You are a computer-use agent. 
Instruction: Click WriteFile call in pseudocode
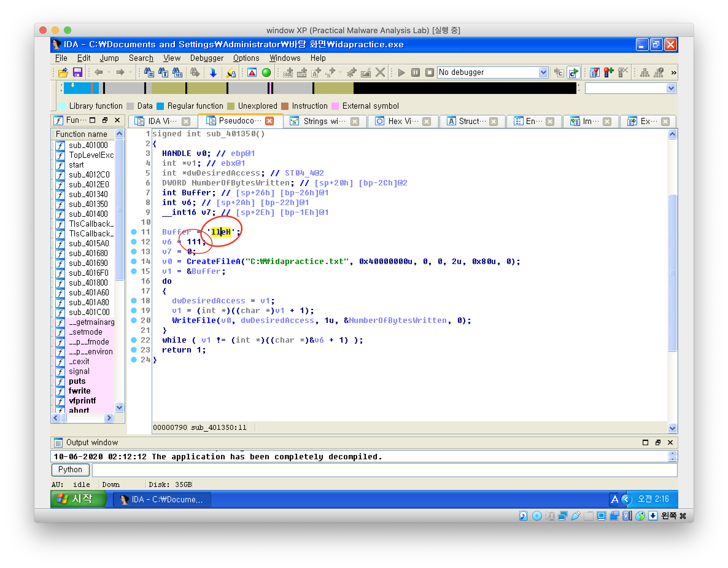(194, 320)
